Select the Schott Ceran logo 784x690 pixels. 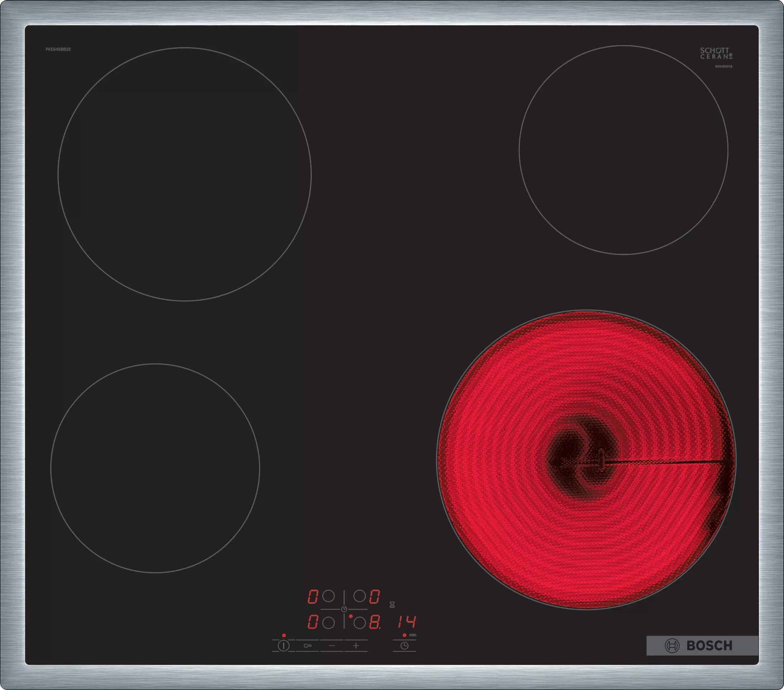(717, 54)
